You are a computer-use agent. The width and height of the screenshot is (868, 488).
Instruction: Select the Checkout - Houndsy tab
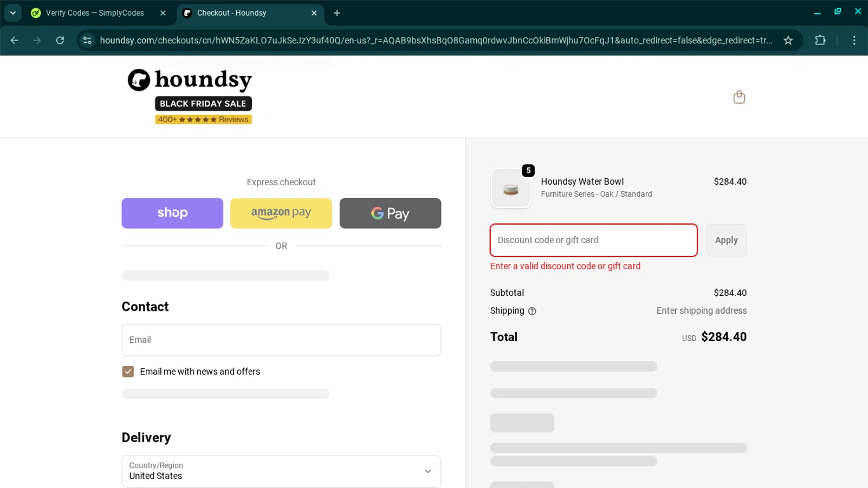[x=250, y=13]
